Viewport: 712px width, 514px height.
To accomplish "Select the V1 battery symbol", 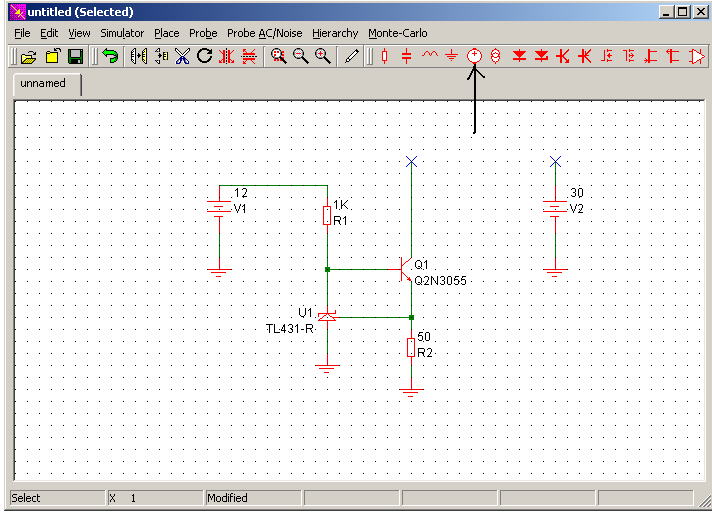I will point(219,208).
